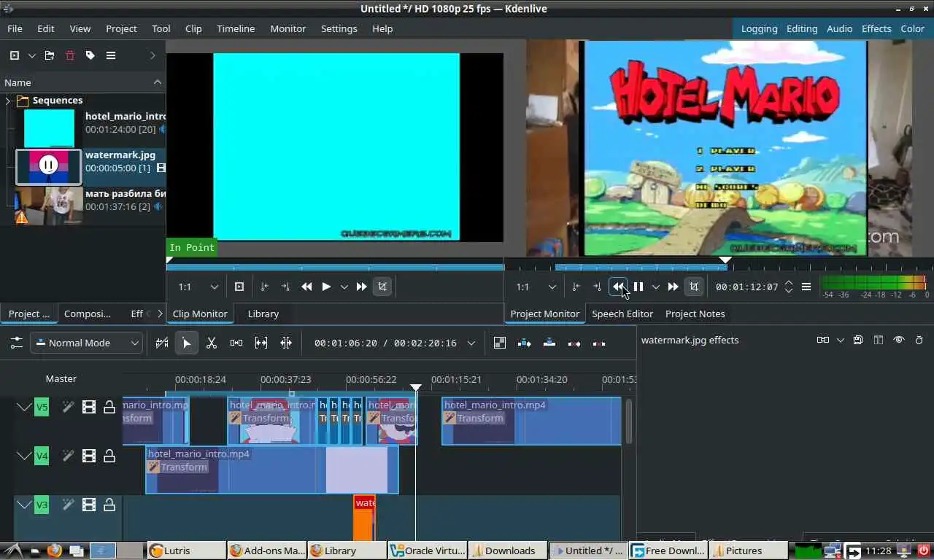Collapse track V4
This screenshot has width=934, height=560.
click(24, 456)
